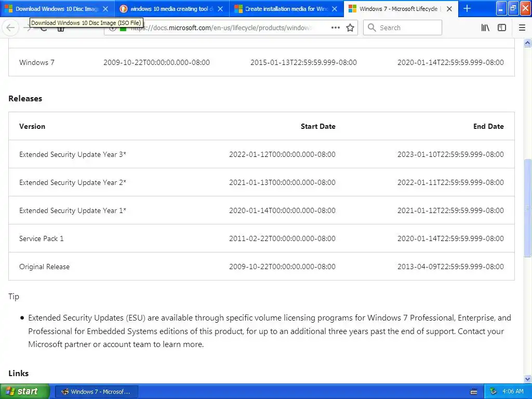Click the End Date column header
The height and width of the screenshot is (399, 532).
click(x=488, y=126)
